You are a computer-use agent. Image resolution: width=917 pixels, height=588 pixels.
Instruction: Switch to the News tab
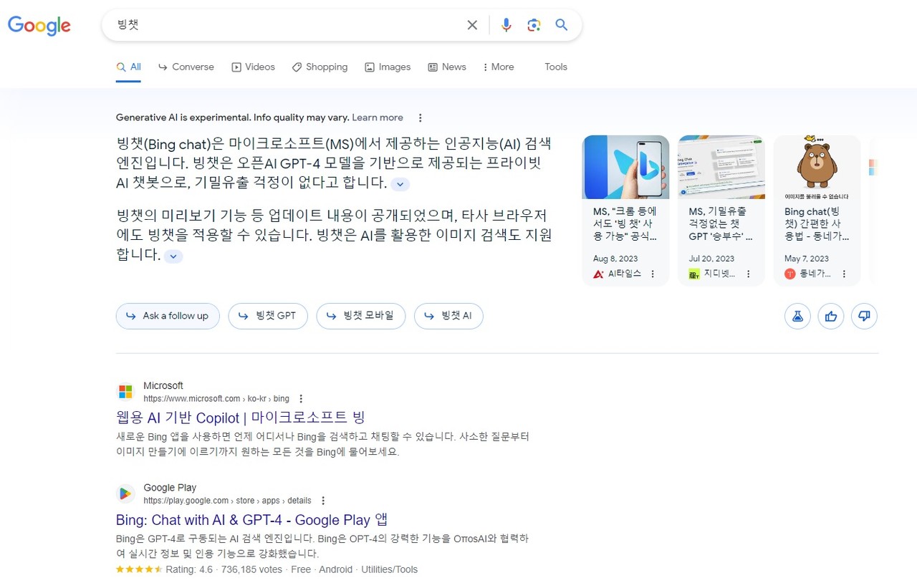pos(447,67)
